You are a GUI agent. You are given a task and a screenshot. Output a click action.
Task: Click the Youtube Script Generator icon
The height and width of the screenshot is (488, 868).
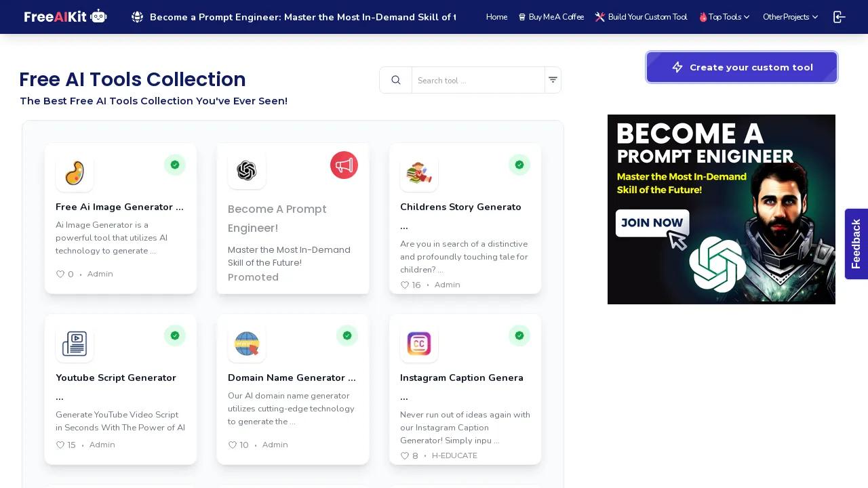pos(75,344)
